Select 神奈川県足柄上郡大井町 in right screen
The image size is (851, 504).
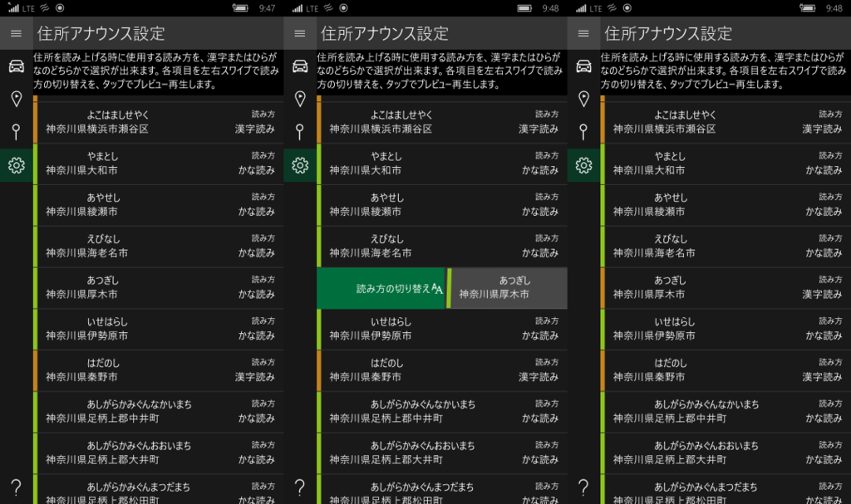[x=670, y=459]
